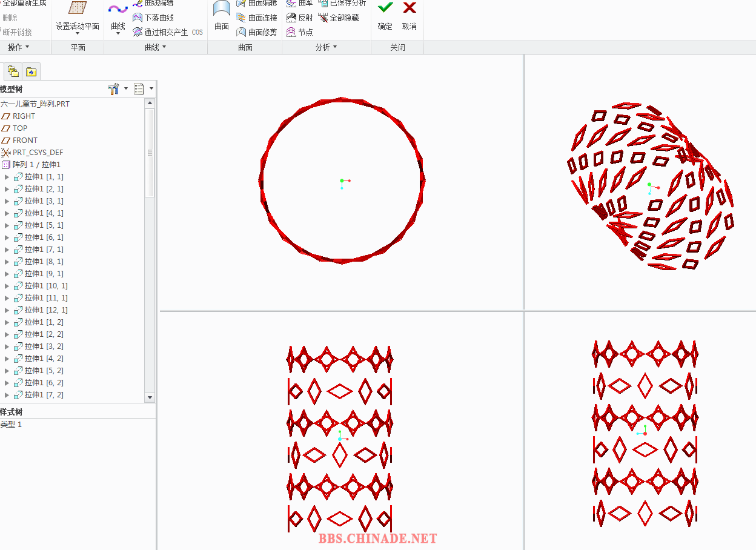Click 全部重新生成 regenerate all
This screenshot has width=756, height=550.
pyautogui.click(x=24, y=3)
